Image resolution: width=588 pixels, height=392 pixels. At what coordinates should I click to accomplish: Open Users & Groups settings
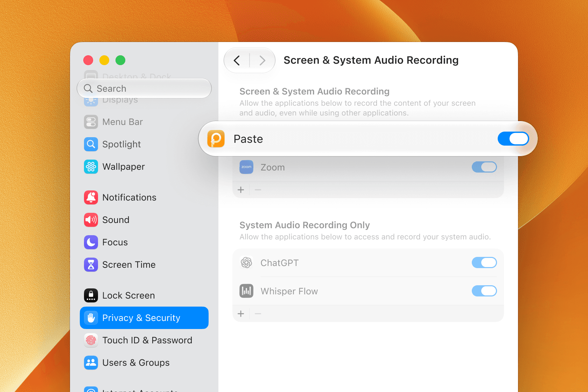coord(144,363)
